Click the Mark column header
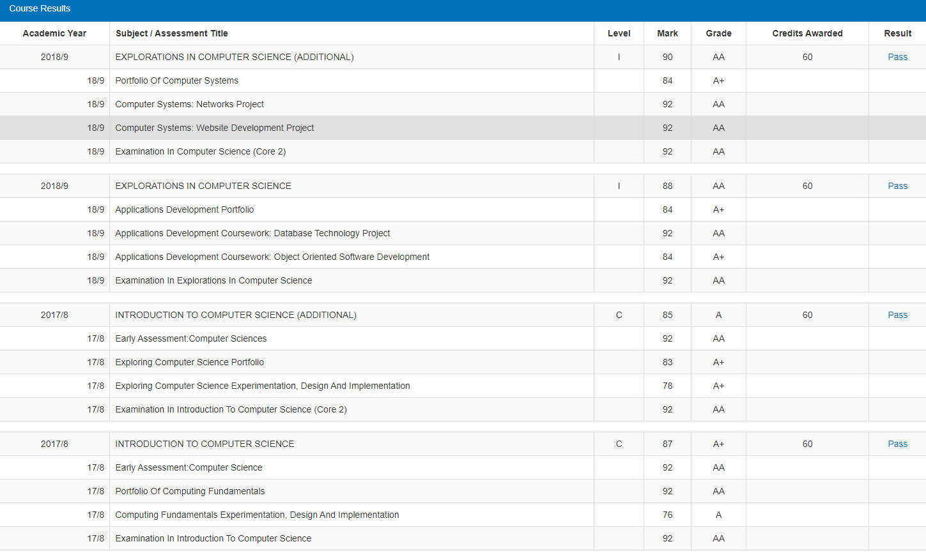 coord(667,33)
